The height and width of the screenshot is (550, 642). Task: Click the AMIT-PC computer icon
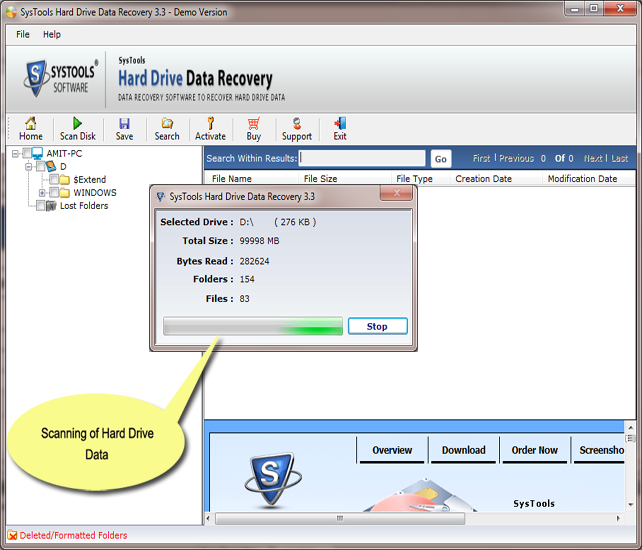pyautogui.click(x=38, y=154)
